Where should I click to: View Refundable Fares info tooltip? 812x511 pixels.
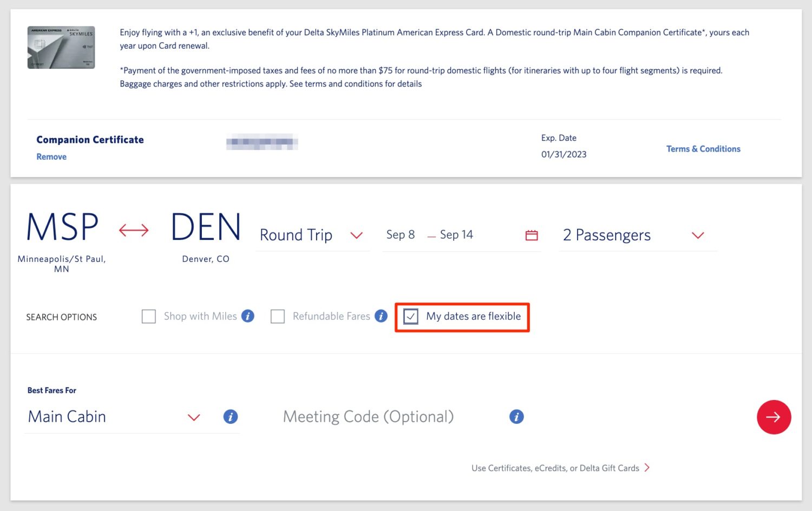coord(381,316)
